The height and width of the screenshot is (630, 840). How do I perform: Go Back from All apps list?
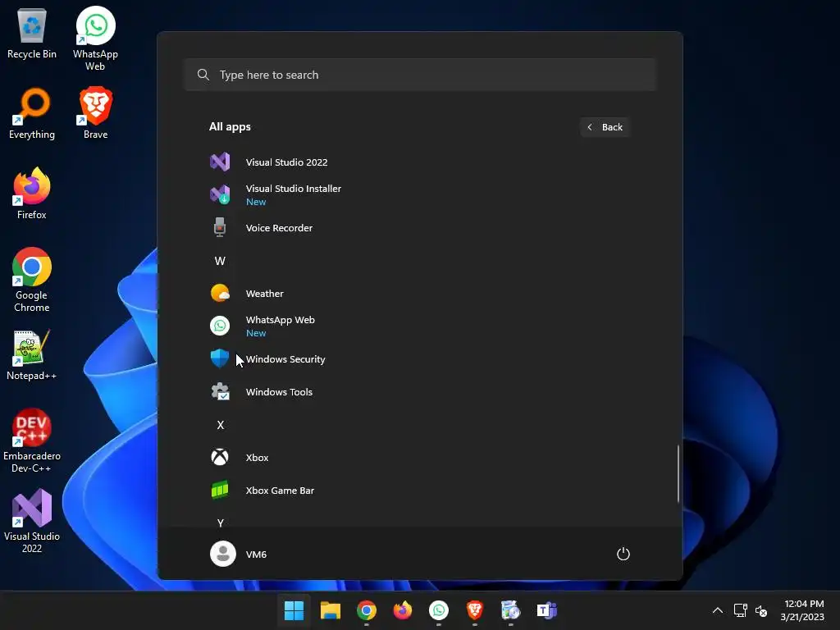(x=605, y=127)
